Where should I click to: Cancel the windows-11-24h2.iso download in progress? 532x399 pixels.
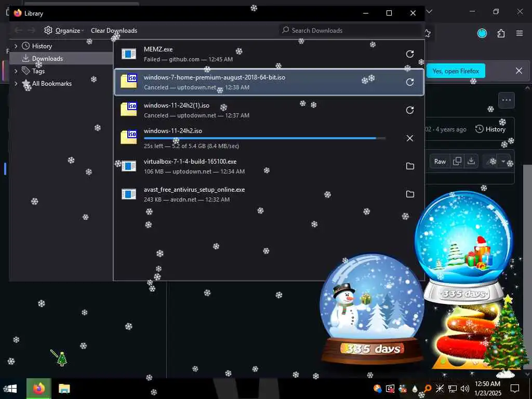point(410,138)
